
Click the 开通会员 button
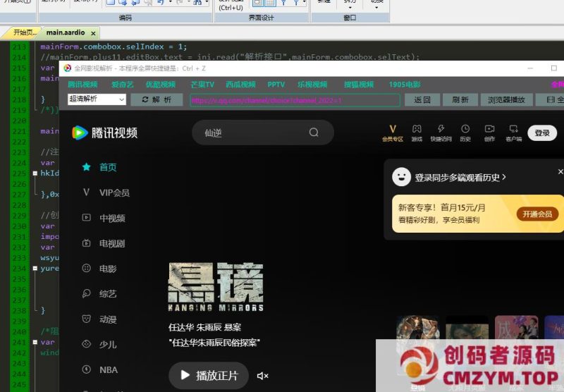pos(534,214)
